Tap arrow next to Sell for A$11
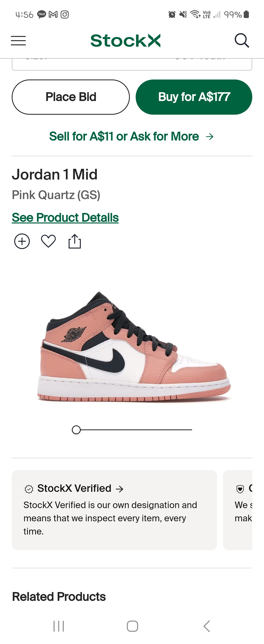Screen dimensions: 264x644 pos(210,137)
